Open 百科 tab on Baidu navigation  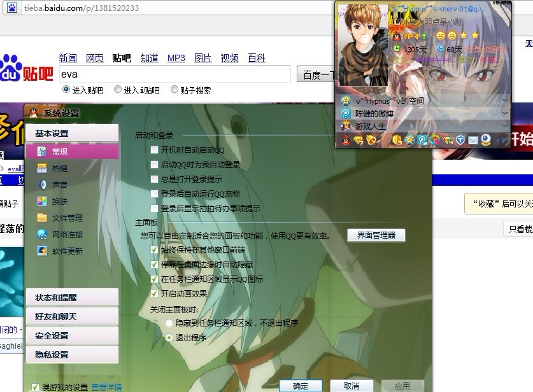click(256, 58)
